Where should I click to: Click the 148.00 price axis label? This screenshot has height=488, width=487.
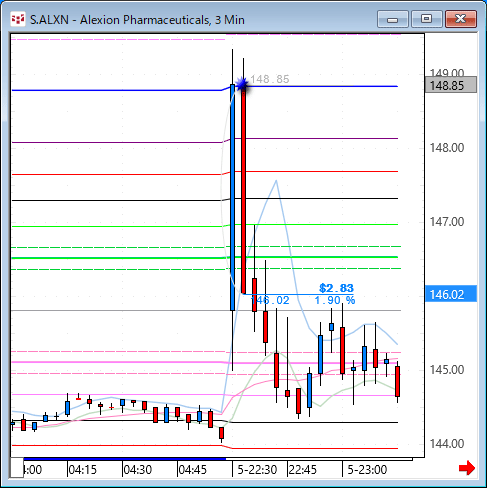point(447,148)
